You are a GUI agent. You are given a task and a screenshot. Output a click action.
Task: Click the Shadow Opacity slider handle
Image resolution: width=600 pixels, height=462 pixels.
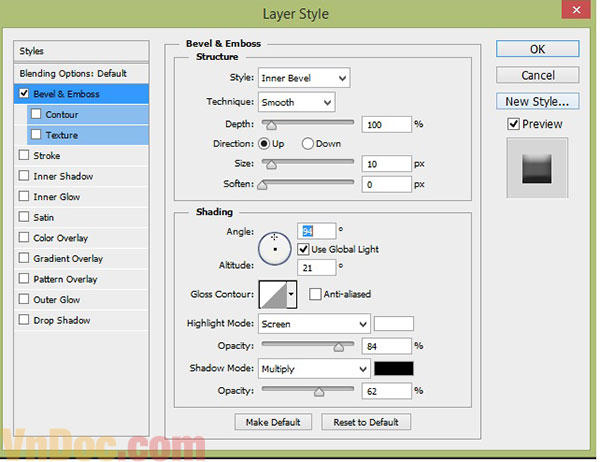tap(319, 392)
